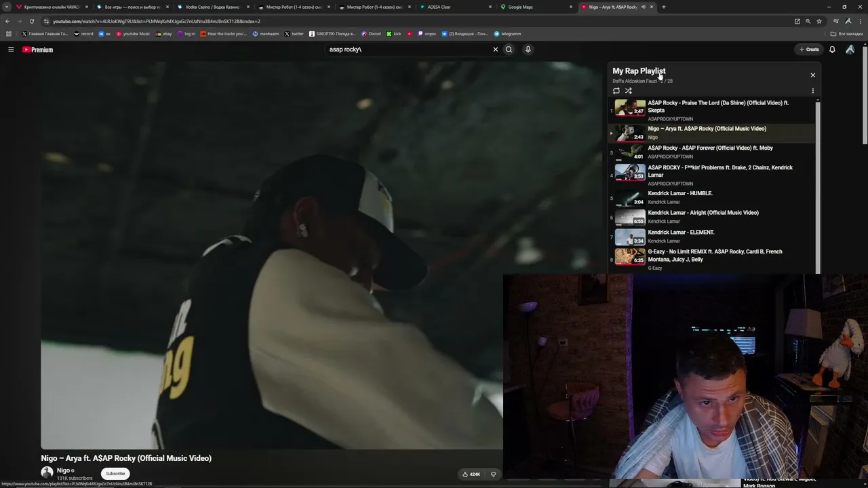Toggle playlist loop
The width and height of the screenshot is (868, 488).
pyautogui.click(x=616, y=91)
